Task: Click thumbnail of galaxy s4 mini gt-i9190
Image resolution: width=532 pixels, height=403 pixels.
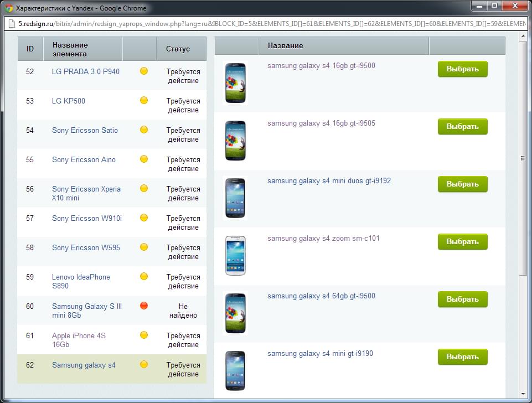Action: coord(235,370)
